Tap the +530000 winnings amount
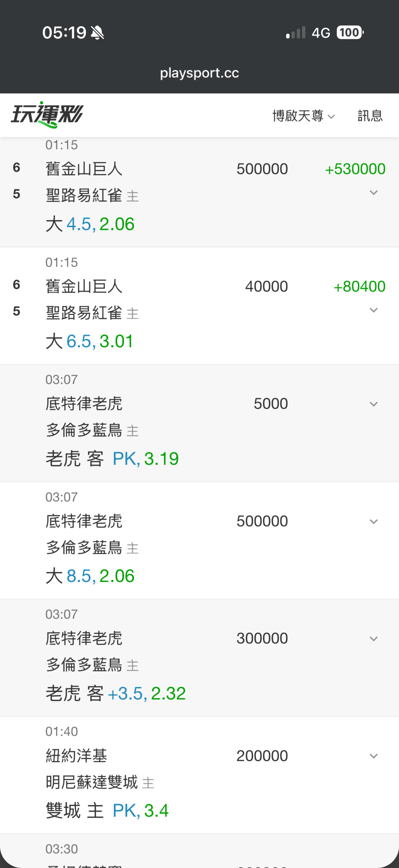 click(x=355, y=169)
